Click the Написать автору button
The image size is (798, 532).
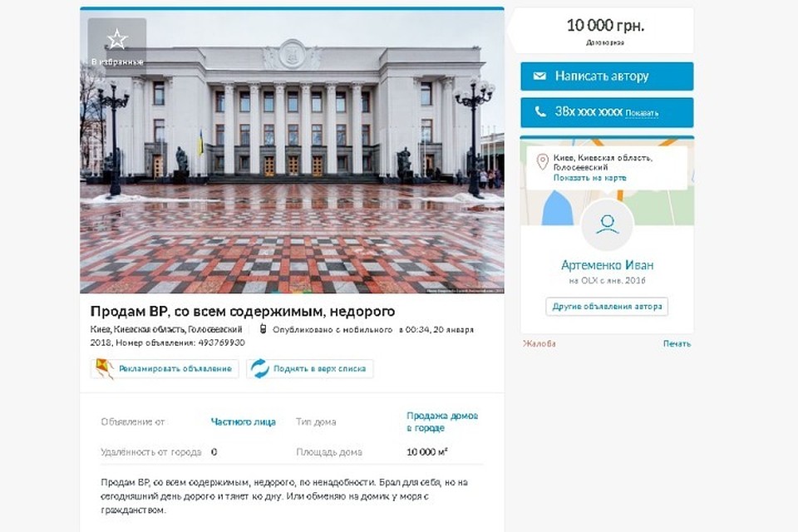tap(607, 76)
